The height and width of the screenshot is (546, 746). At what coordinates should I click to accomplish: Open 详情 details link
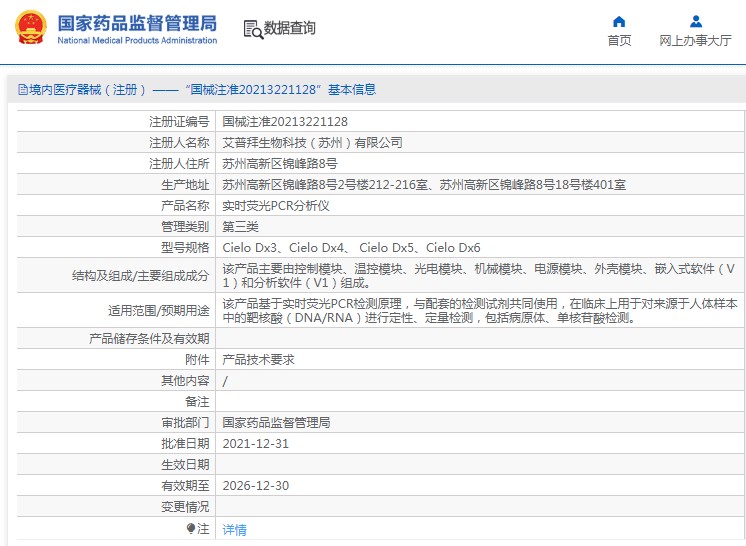pyautogui.click(x=235, y=529)
